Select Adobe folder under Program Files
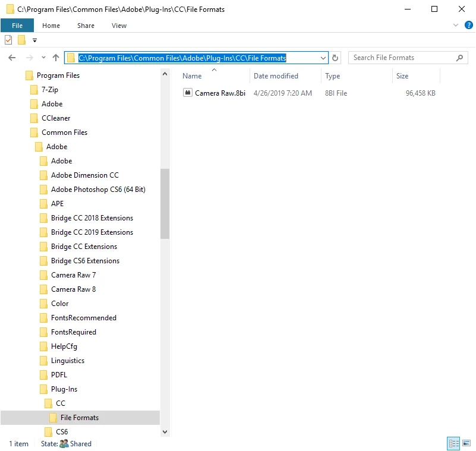The image size is (476, 451). [x=52, y=104]
